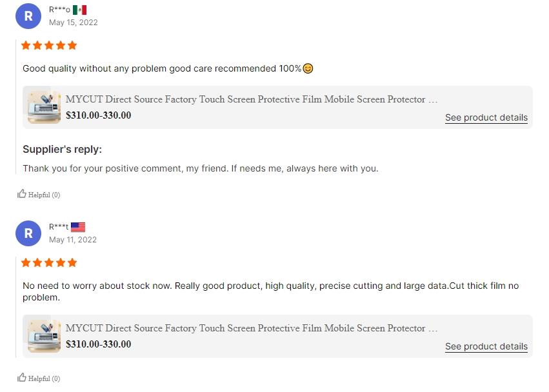Image resolution: width=549 pixels, height=392 pixels.
Task: Click the avatar of reviewer R***o
Action: pos(28,16)
